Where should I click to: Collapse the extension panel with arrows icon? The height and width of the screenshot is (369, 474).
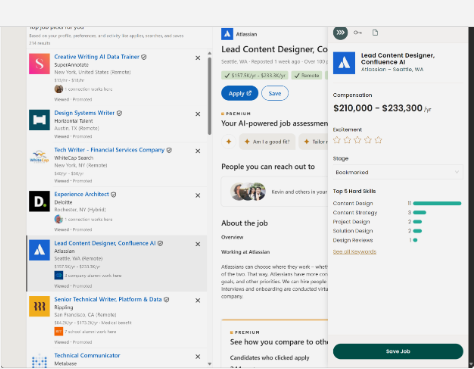pyautogui.click(x=340, y=32)
